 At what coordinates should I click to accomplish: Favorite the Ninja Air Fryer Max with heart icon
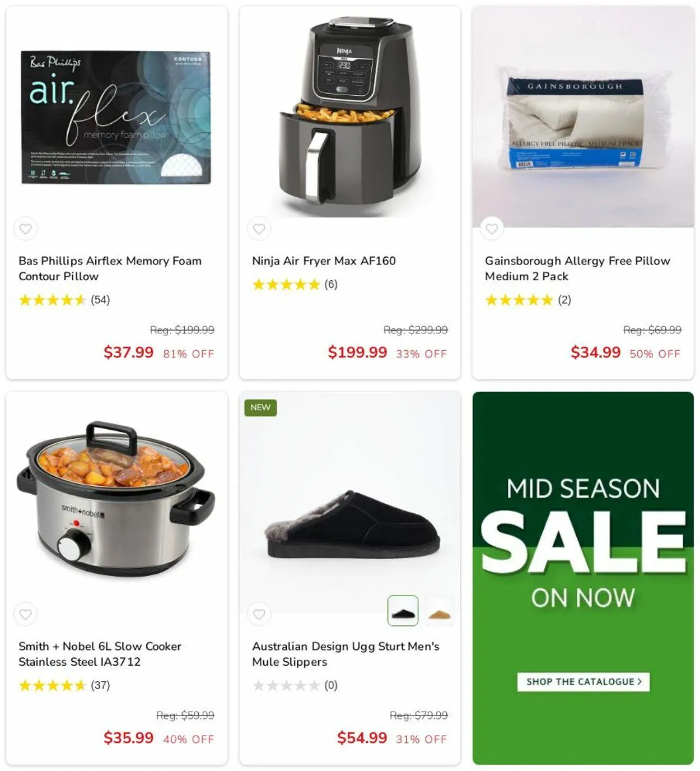(259, 229)
